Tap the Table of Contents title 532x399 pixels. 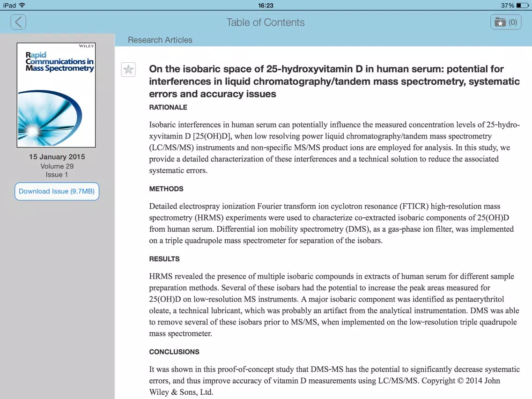click(x=266, y=22)
